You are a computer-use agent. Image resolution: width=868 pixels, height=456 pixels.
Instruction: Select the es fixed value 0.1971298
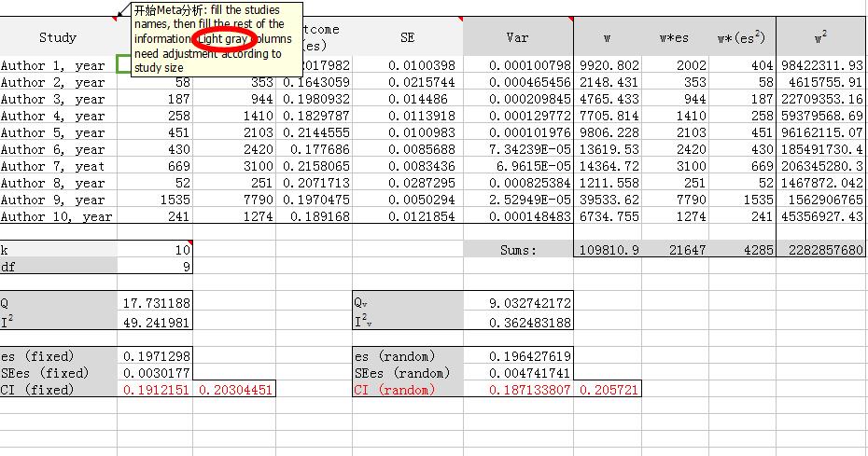[155, 356]
